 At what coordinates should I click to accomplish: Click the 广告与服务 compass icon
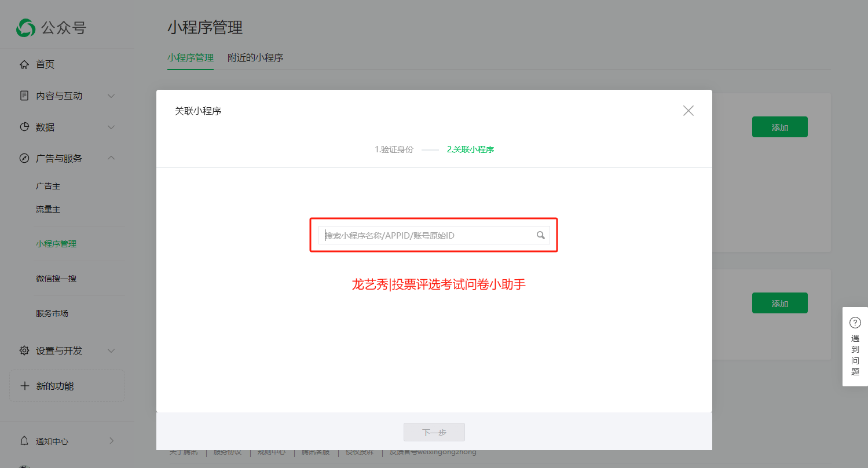[24, 158]
